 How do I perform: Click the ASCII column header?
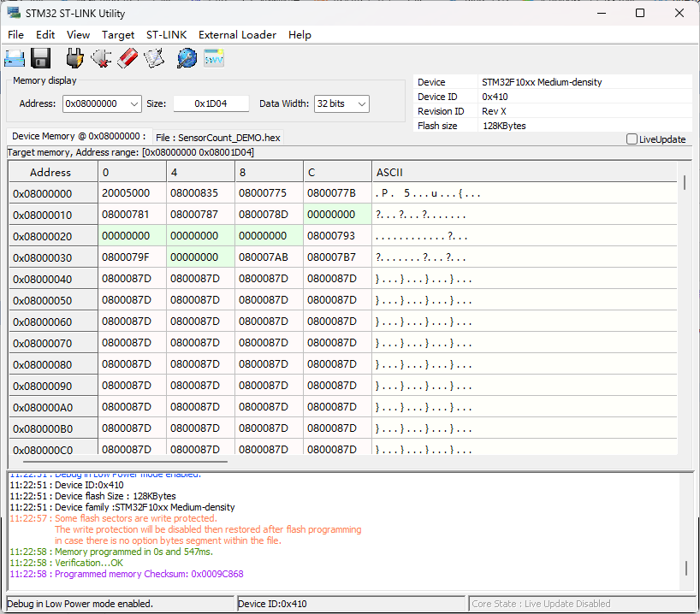point(525,172)
